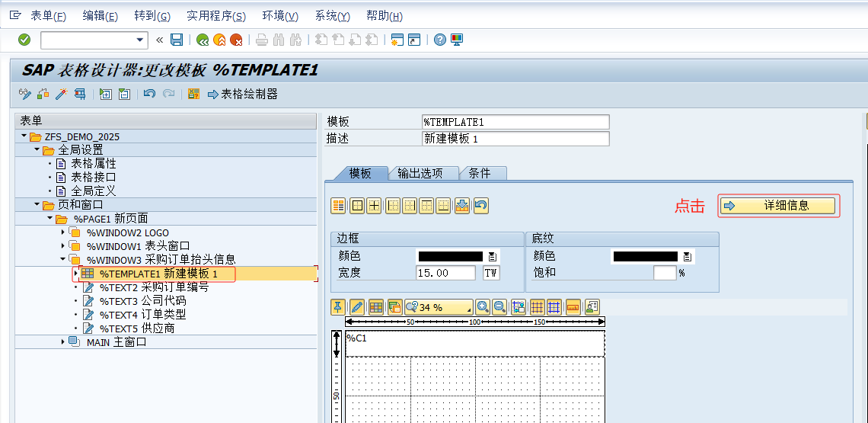Click the field list on/off icon
868x423 pixels.
click(193, 94)
